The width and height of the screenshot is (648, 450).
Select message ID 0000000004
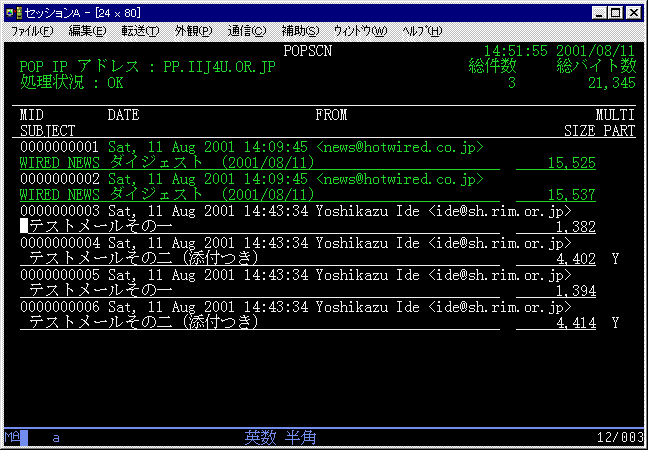coord(60,243)
